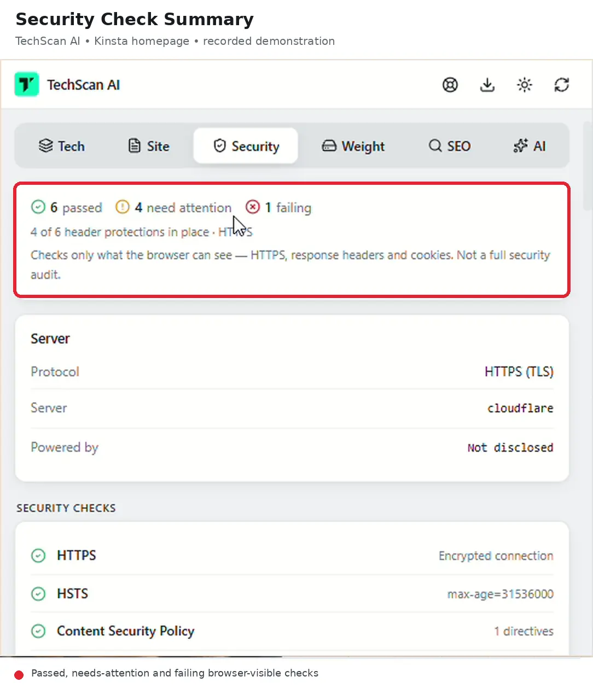Click the 'cloudflare' server value
The image size is (593, 700).
click(x=520, y=408)
